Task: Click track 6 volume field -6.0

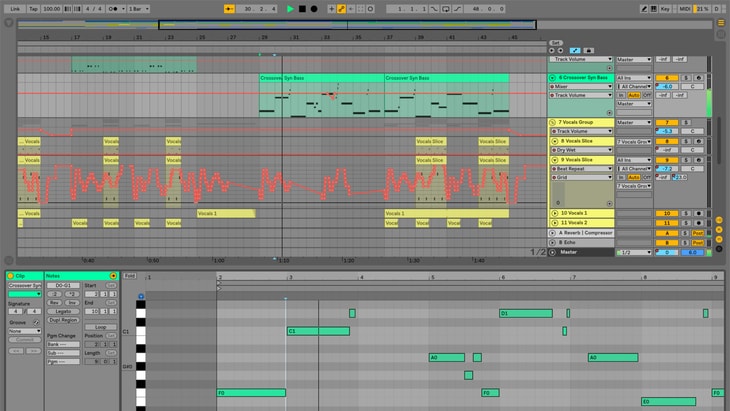Action: pyautogui.click(x=667, y=87)
